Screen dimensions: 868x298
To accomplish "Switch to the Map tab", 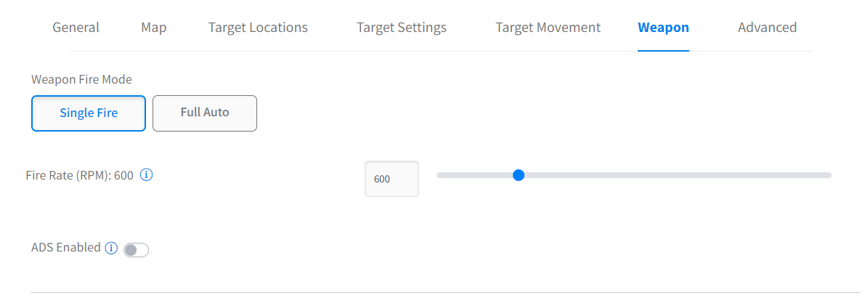I will point(154,28).
